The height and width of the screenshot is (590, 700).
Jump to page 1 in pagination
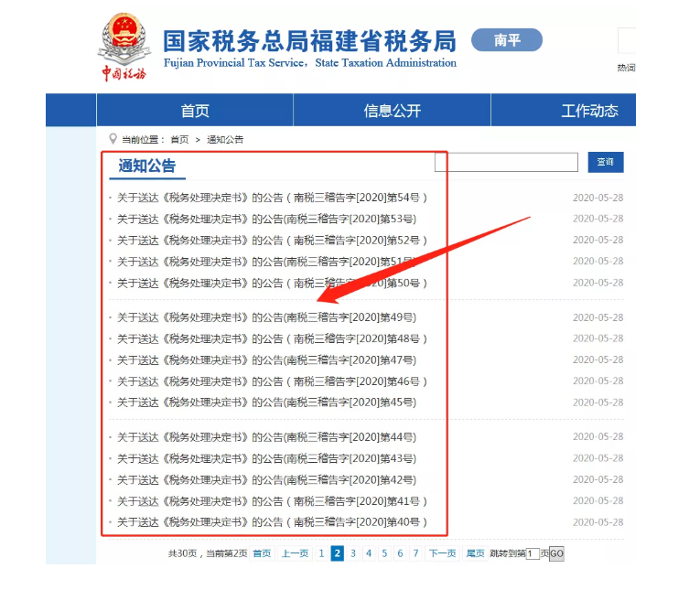[x=321, y=553]
